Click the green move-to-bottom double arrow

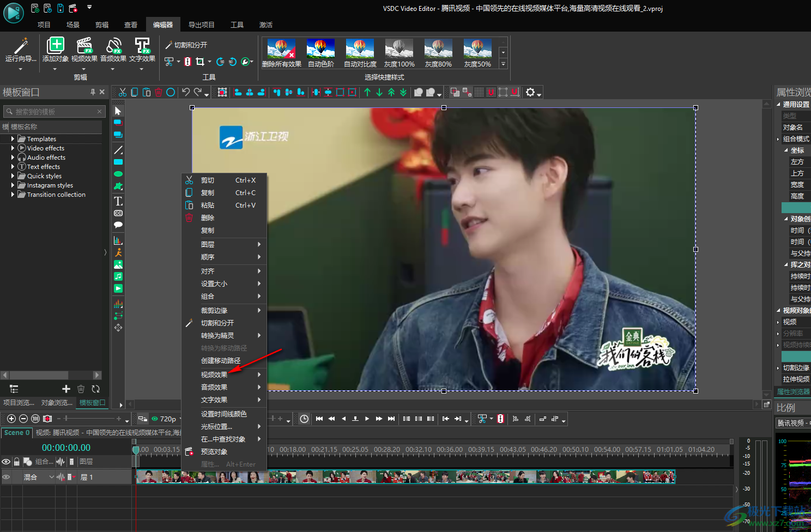point(403,92)
